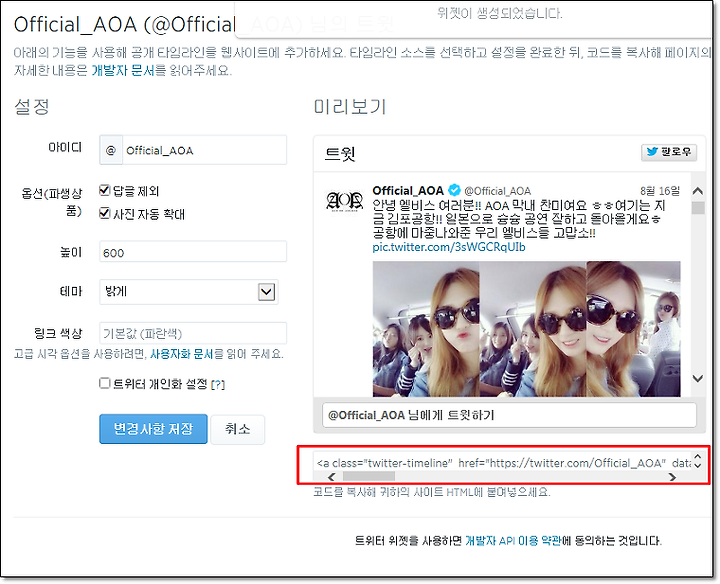Click the embed code text box

503,462
